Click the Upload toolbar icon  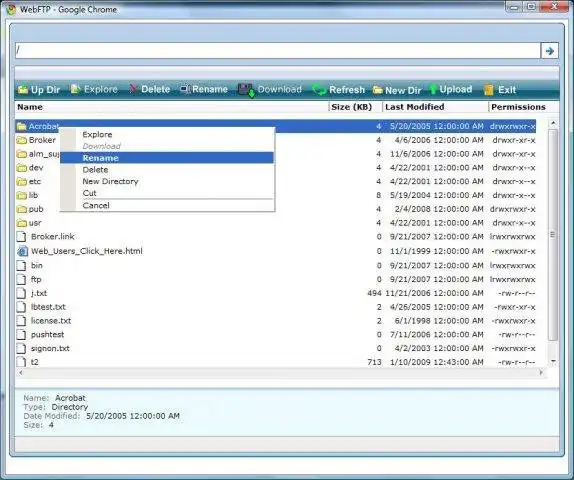coord(433,90)
